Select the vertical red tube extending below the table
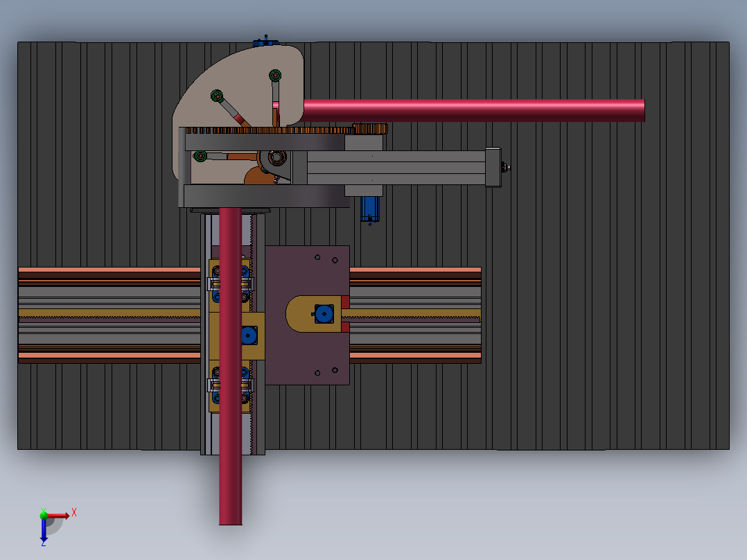 pos(231,366)
